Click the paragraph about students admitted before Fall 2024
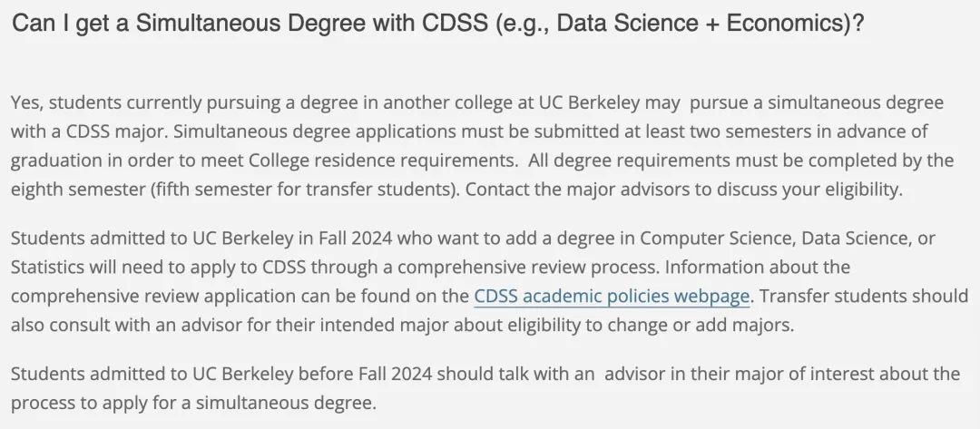This screenshot has height=429, width=980. pyautogui.click(x=485, y=388)
